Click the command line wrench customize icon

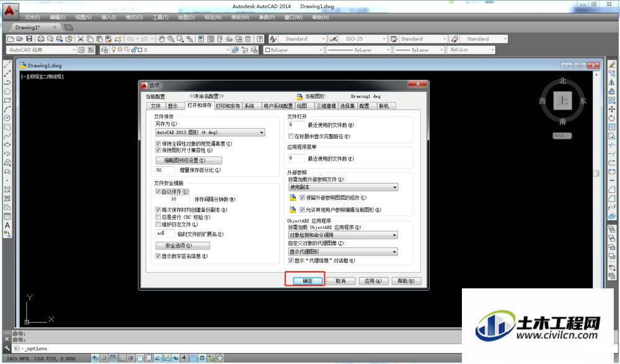pos(7,348)
